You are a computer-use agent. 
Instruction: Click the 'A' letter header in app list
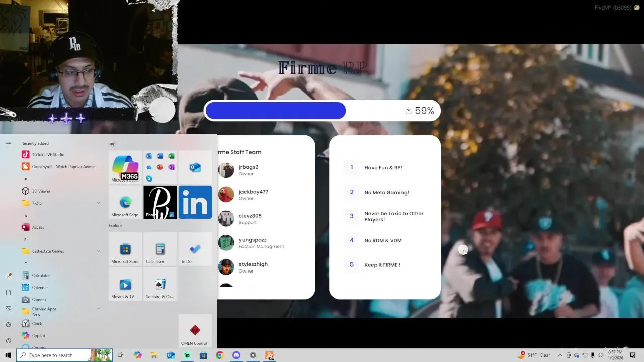[x=26, y=216]
